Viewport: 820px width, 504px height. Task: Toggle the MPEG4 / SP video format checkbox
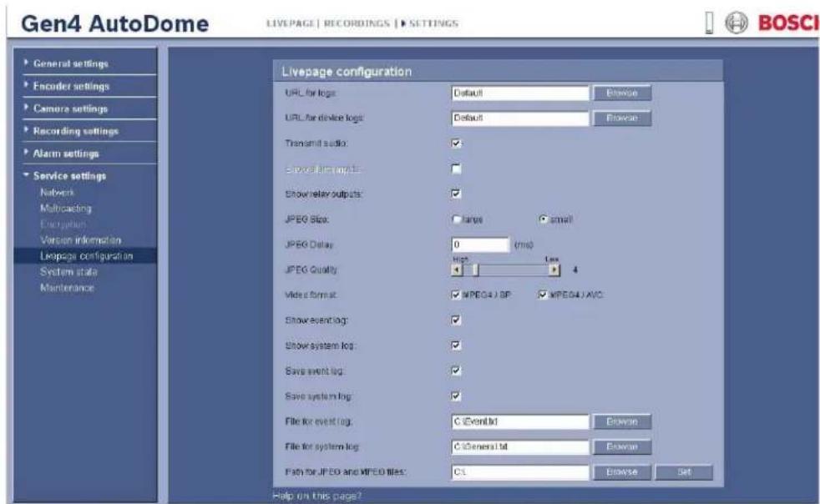455,295
